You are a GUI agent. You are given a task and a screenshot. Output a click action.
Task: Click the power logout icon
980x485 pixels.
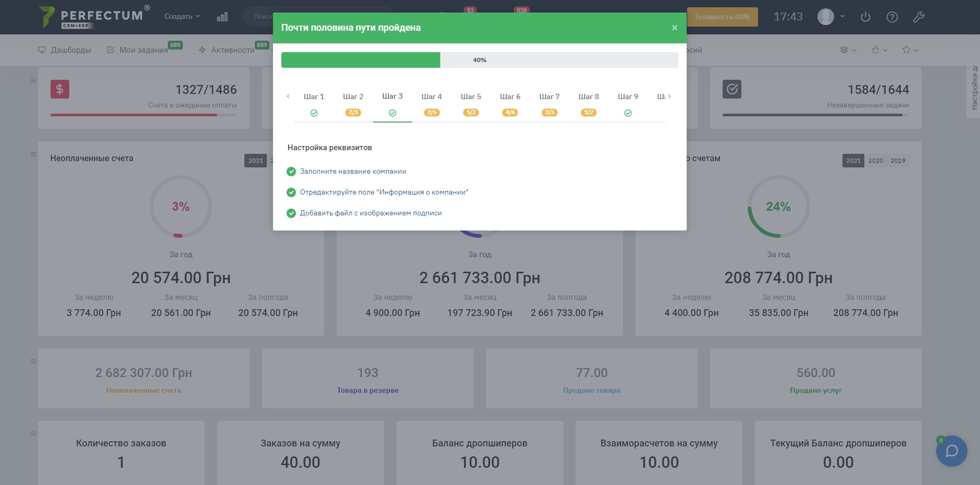[x=865, y=17]
